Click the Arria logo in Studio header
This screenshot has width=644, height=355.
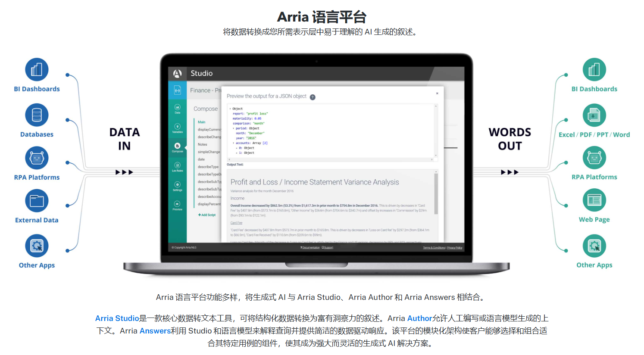[x=177, y=73]
